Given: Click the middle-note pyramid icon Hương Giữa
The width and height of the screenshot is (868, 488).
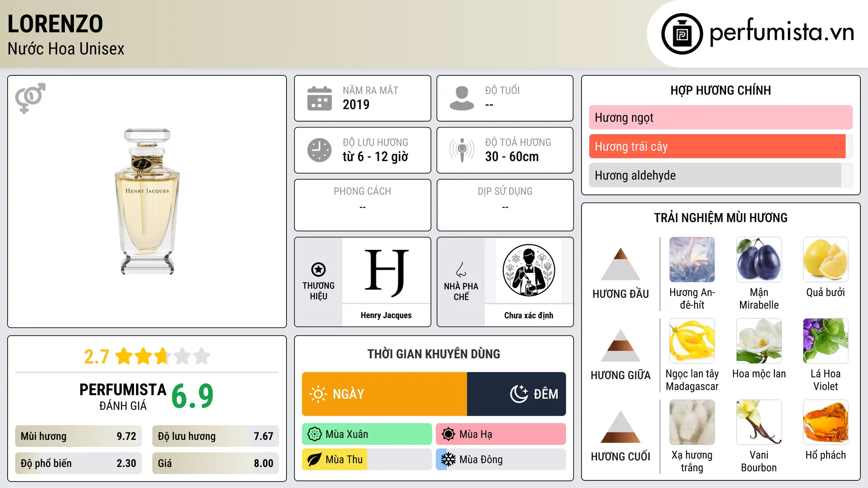Looking at the screenshot, I should [620, 345].
